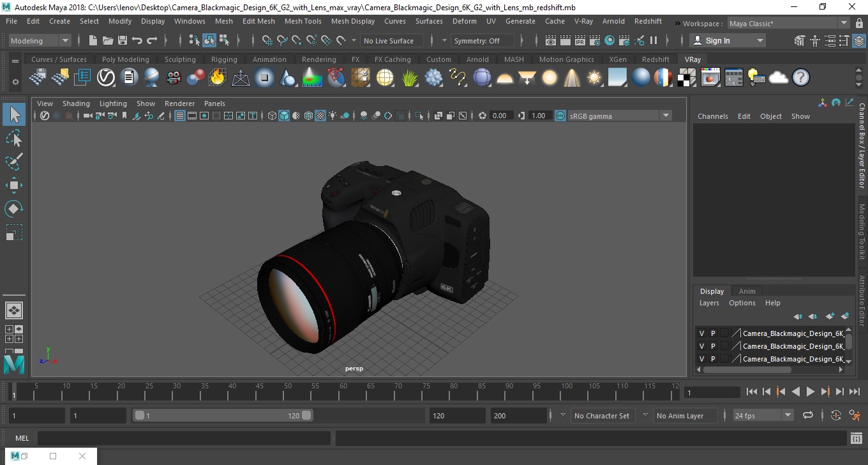This screenshot has width=868, height=465.
Task: Open the viewport Shading menu
Action: click(76, 103)
